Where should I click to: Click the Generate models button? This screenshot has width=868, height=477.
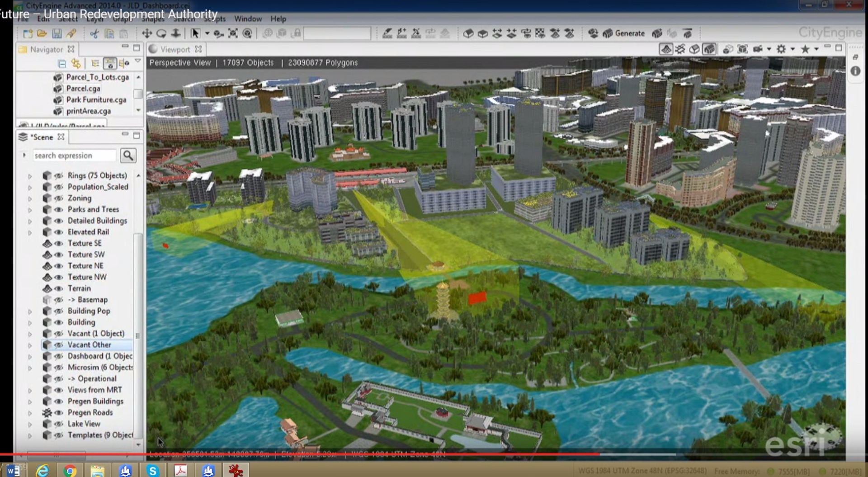pyautogui.click(x=624, y=33)
